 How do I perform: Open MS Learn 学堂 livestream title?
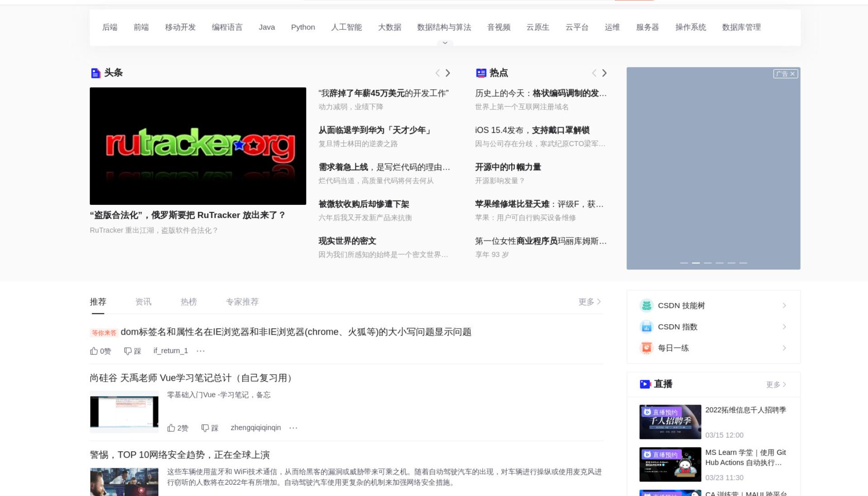tap(745, 458)
